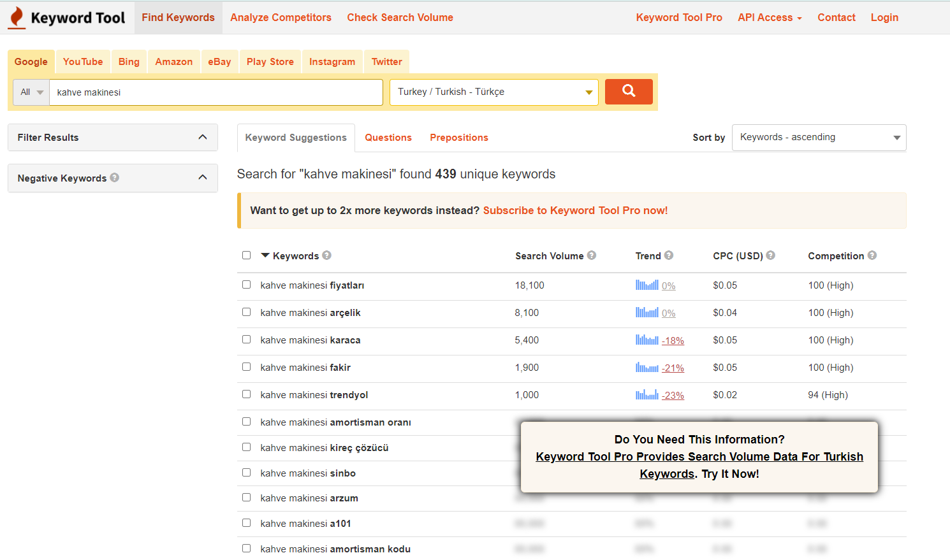Screen dimensions: 950x560
Task: Click the Keyword Tool flame logo
Action: pos(17,18)
